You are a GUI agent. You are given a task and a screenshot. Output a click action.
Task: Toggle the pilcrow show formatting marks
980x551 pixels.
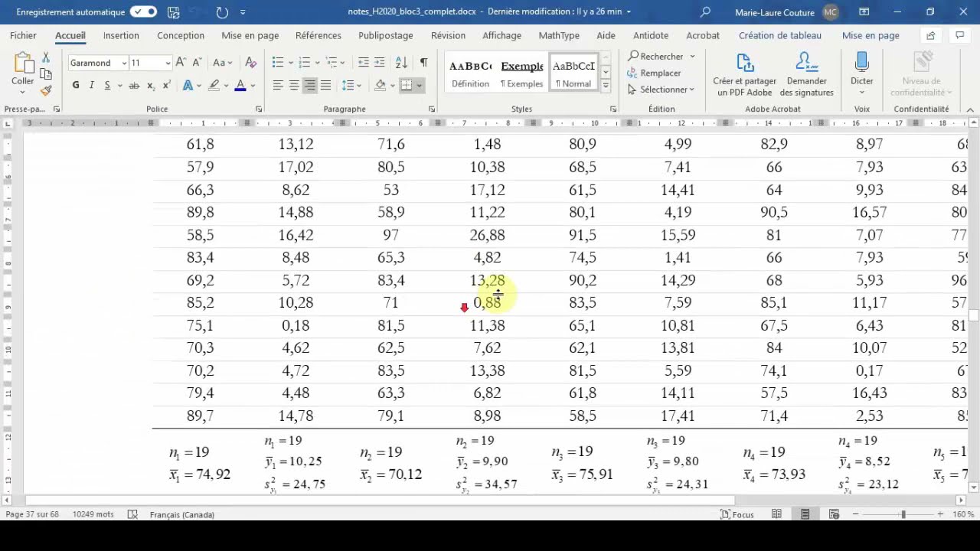[423, 63]
